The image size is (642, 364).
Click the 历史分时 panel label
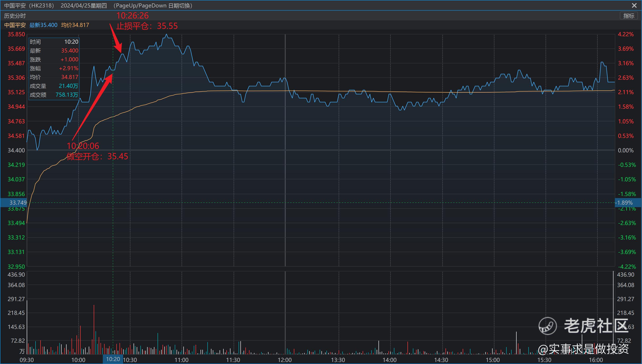[x=15, y=16]
